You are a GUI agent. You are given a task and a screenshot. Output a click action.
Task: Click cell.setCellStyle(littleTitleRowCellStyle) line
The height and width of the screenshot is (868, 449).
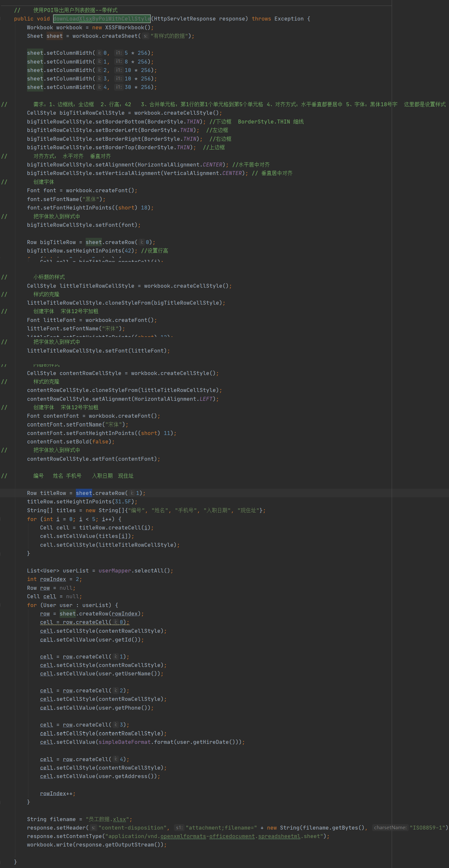110,545
